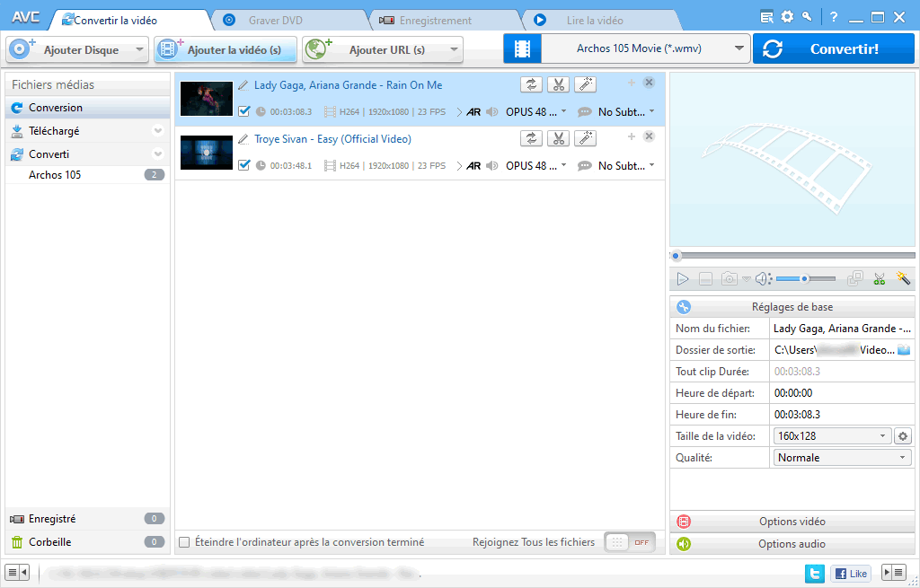Expand the Converti section chevron

[157, 154]
